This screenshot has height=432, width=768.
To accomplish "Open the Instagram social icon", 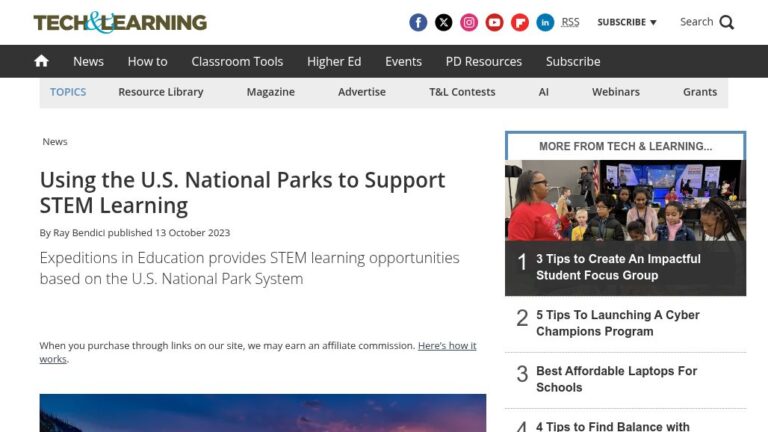I will 469,23.
